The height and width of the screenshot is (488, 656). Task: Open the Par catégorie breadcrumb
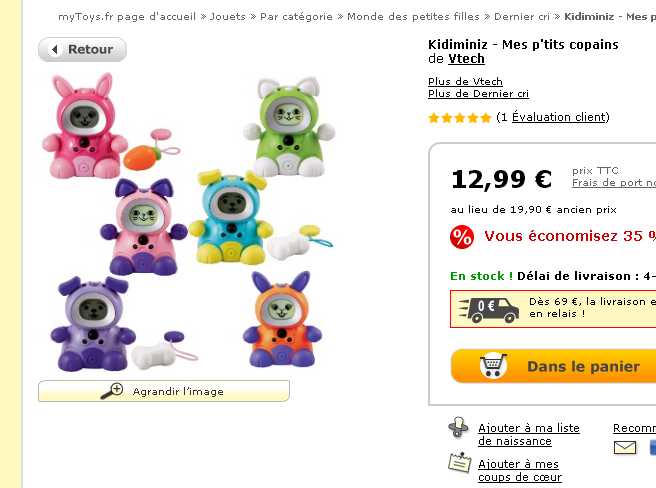tap(297, 17)
